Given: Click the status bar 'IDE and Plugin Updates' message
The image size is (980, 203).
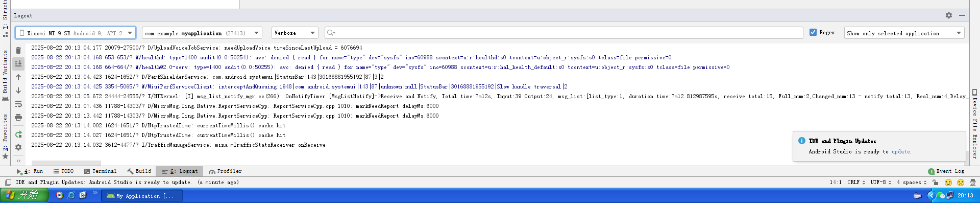Looking at the screenshot, I should pos(127,183).
